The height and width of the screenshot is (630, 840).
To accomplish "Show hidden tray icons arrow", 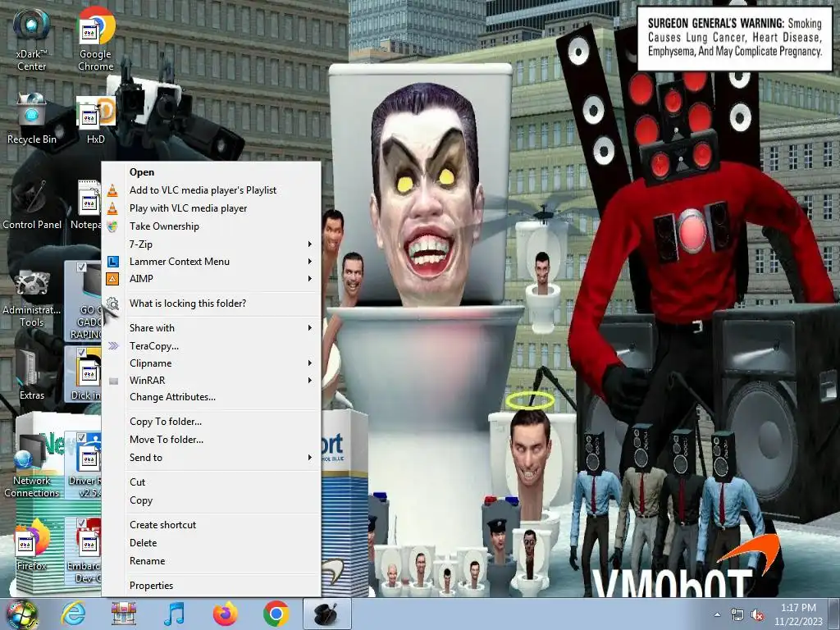I will click(717, 615).
